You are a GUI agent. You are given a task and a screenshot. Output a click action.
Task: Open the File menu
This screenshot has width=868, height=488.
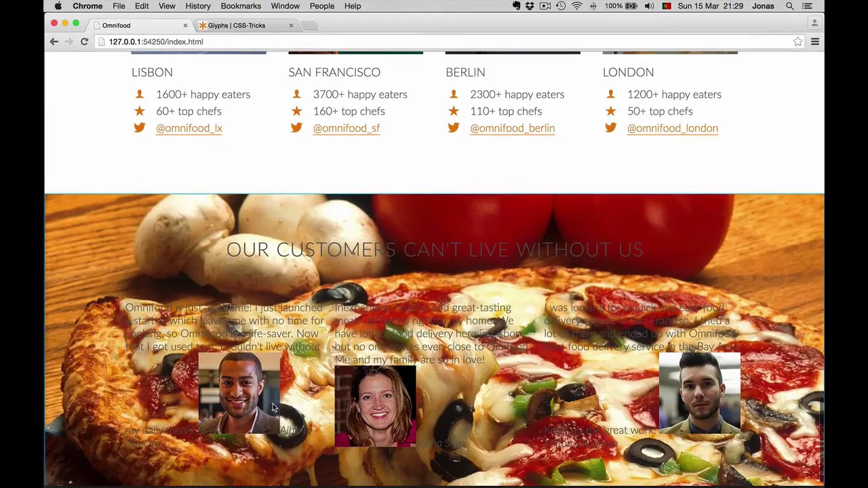point(119,6)
